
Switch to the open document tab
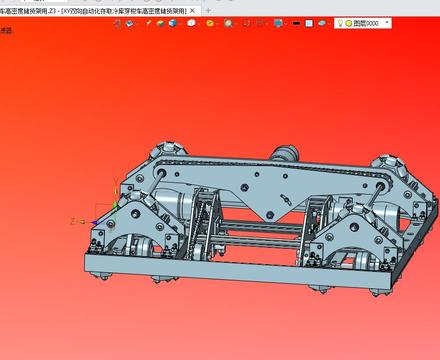[x=93, y=11]
